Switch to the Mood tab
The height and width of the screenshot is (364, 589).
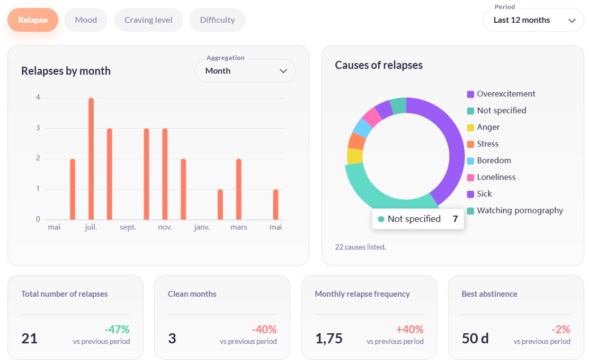pos(86,20)
